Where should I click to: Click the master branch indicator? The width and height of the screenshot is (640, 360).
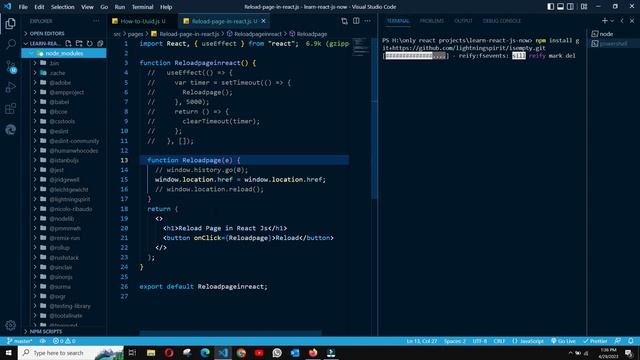(19, 341)
